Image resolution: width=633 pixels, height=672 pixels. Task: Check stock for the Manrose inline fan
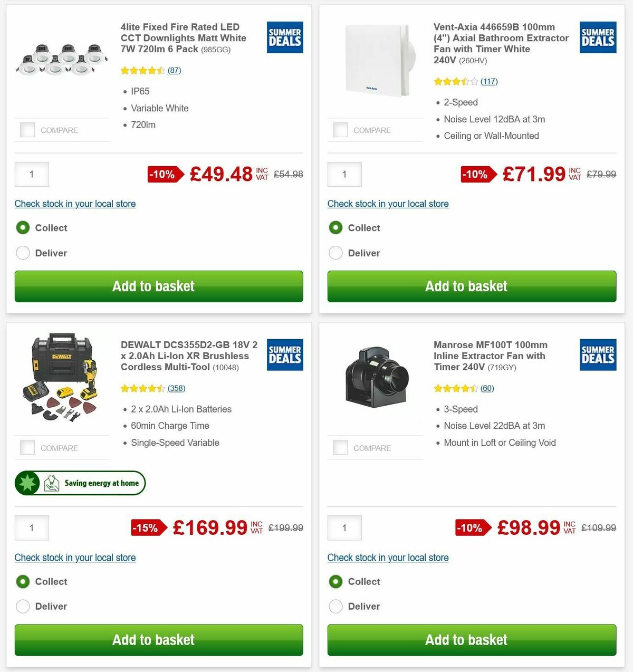388,558
